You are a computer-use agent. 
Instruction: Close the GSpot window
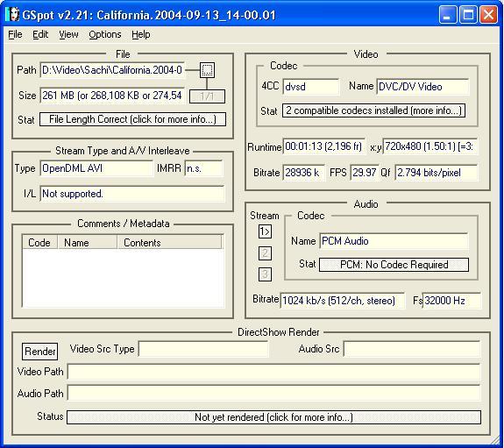[488, 15]
